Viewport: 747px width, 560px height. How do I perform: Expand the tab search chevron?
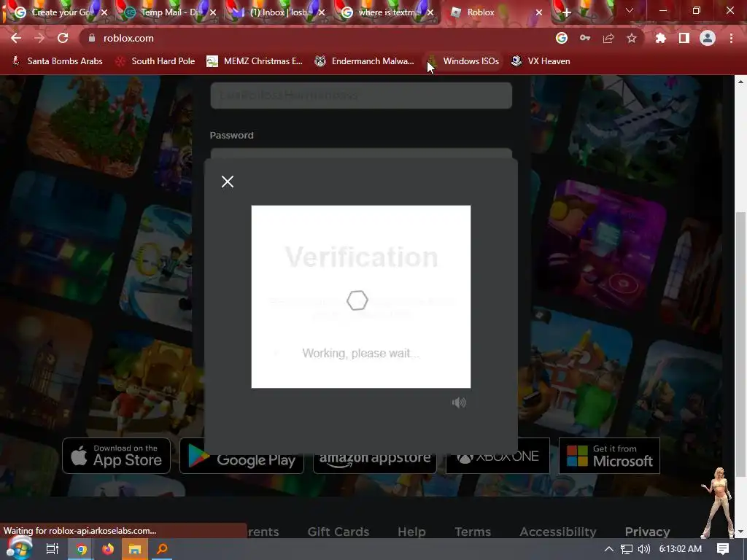[630, 10]
